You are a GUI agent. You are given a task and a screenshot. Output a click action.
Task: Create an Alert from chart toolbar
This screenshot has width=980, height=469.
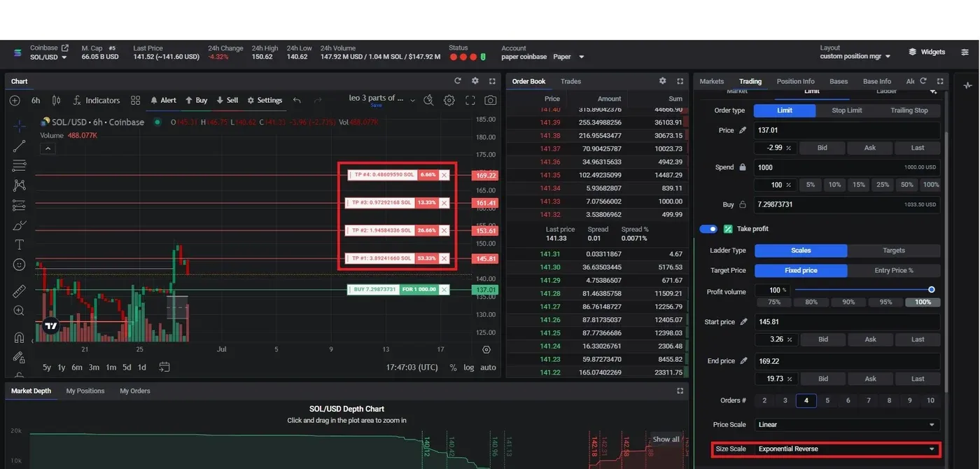tap(164, 100)
